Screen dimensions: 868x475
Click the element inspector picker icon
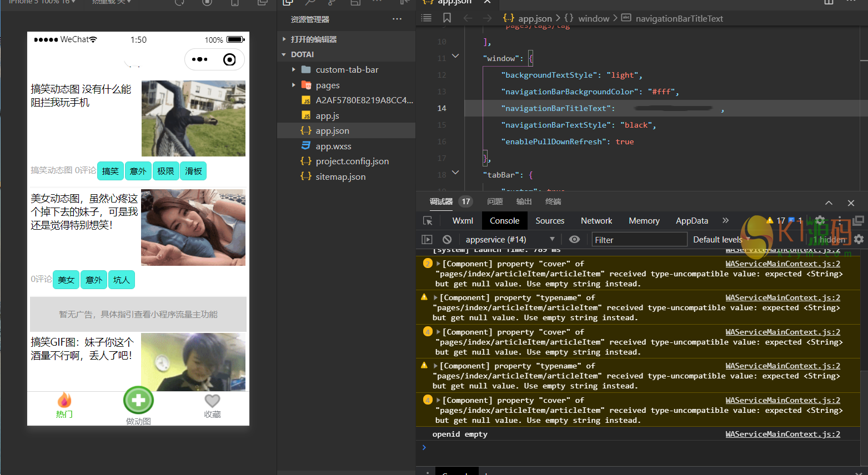(x=428, y=221)
